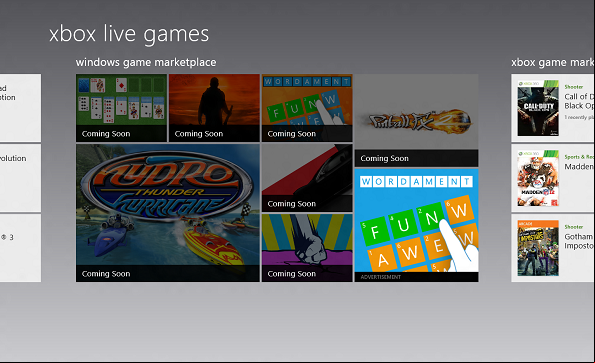Screen dimensions: 595x363
Task: Open the Call of Duty Black Ops cover
Action: (x=538, y=108)
